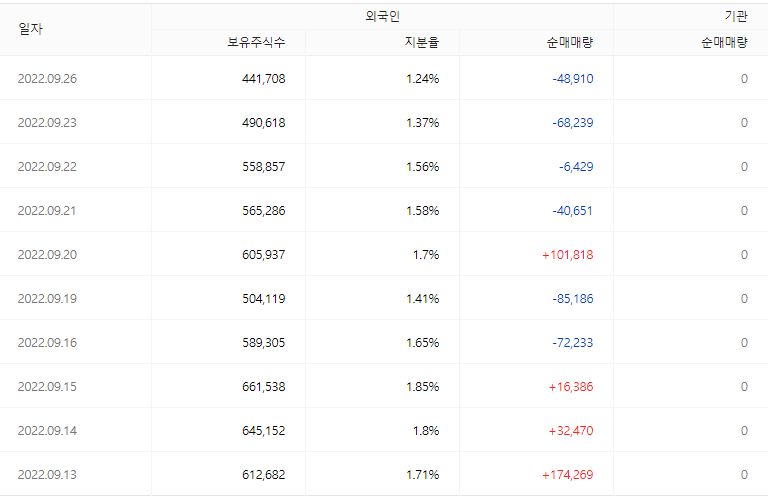Click the 지분율 column header
Image resolution: width=770 pixels, height=499 pixels.
tap(422, 42)
